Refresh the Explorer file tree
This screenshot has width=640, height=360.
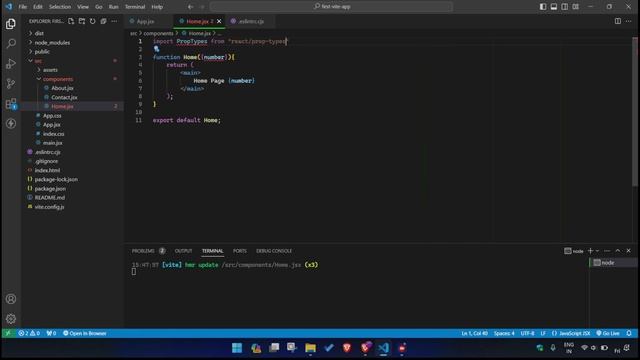point(93,21)
